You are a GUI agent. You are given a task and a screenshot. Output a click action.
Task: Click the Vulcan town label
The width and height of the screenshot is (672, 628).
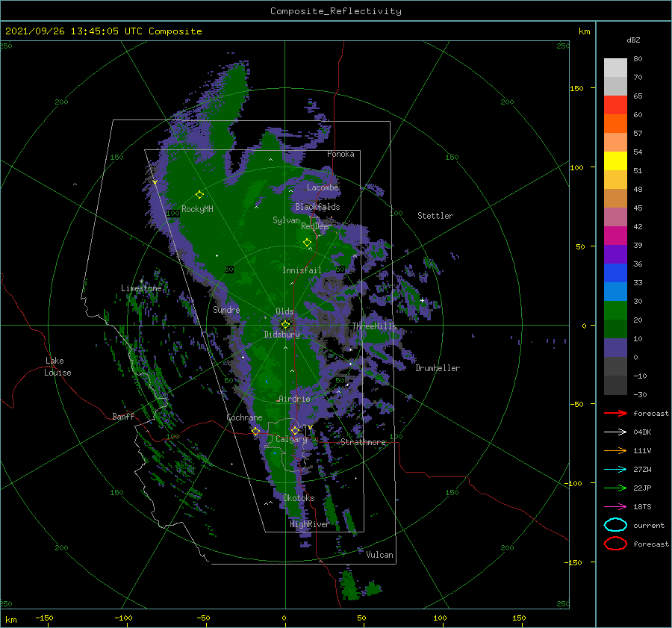[379, 555]
